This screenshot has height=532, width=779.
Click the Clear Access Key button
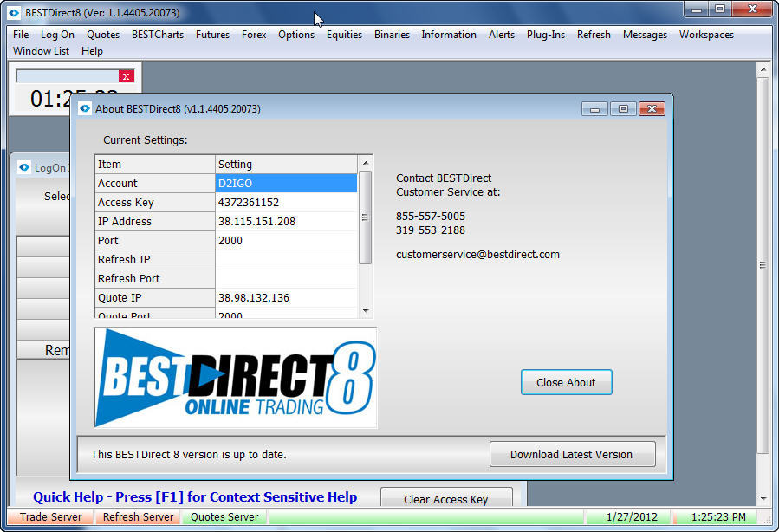446,498
